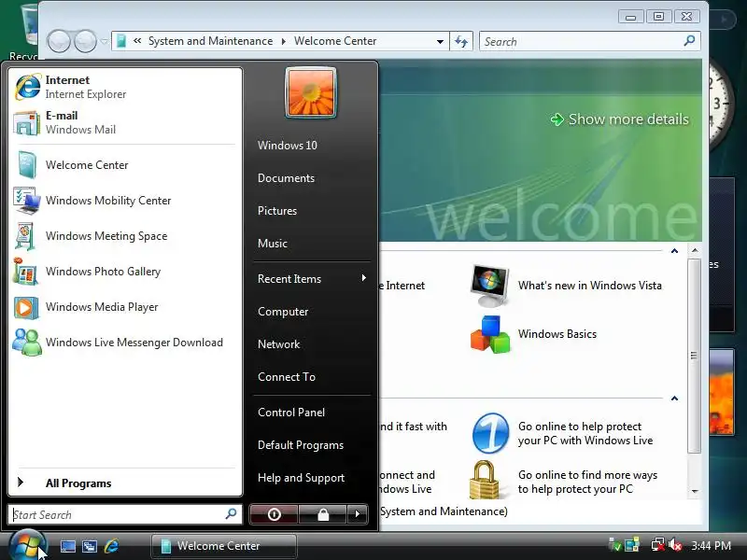Open Default Programs
This screenshot has height=560, width=747.
click(x=301, y=445)
